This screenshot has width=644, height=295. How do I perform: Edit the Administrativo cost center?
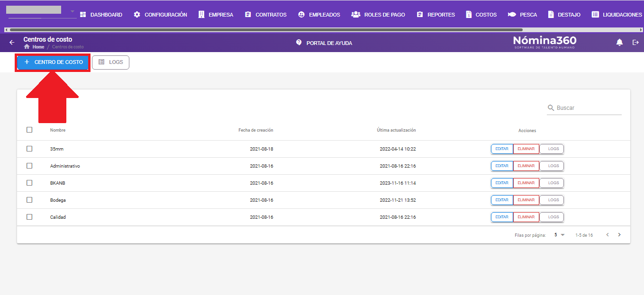click(502, 166)
